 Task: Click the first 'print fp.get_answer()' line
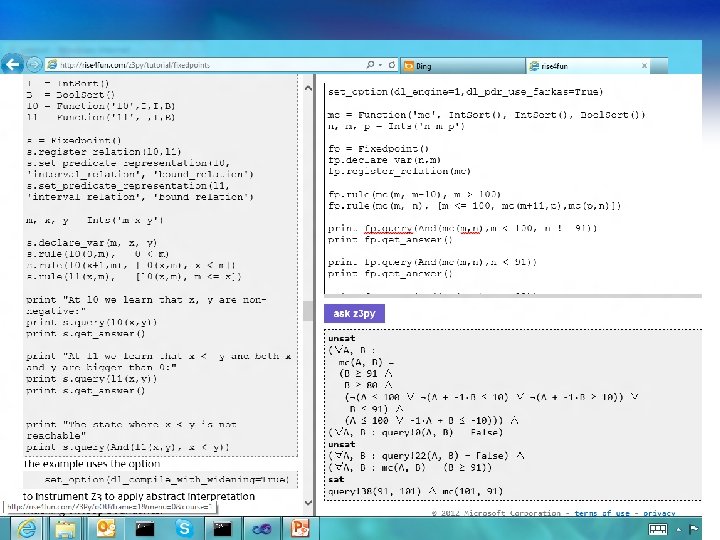tap(390, 240)
